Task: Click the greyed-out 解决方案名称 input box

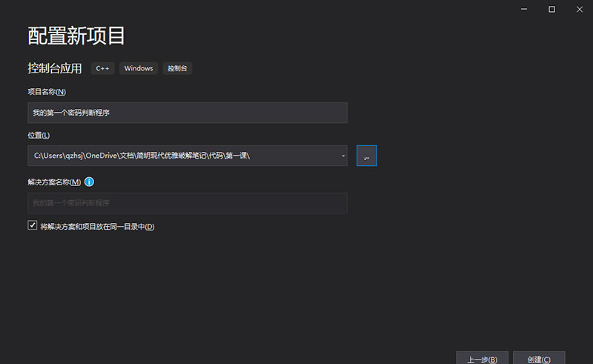Action: point(187,203)
